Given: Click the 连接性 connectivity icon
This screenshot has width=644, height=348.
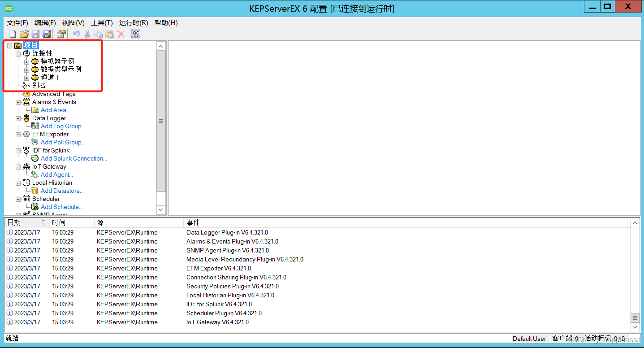Looking at the screenshot, I should pos(26,53).
